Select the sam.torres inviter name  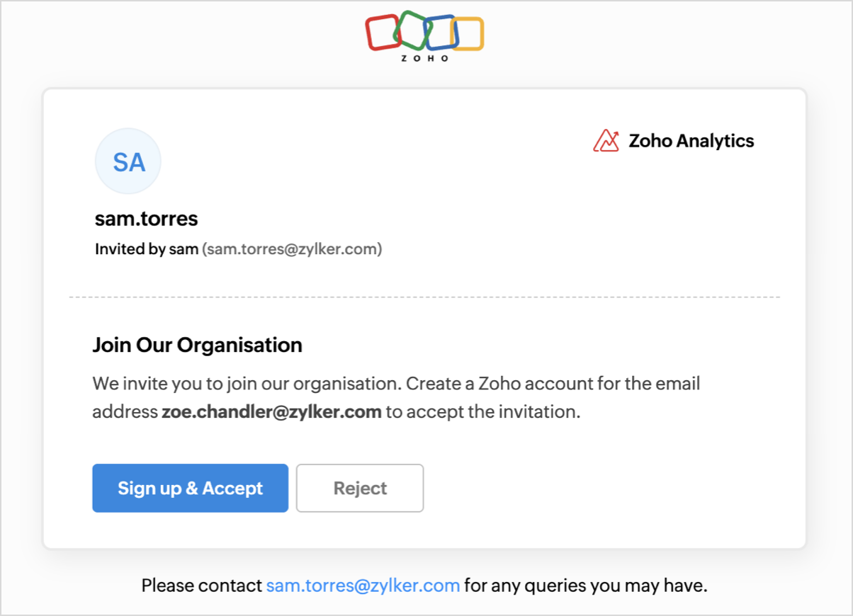click(x=147, y=219)
